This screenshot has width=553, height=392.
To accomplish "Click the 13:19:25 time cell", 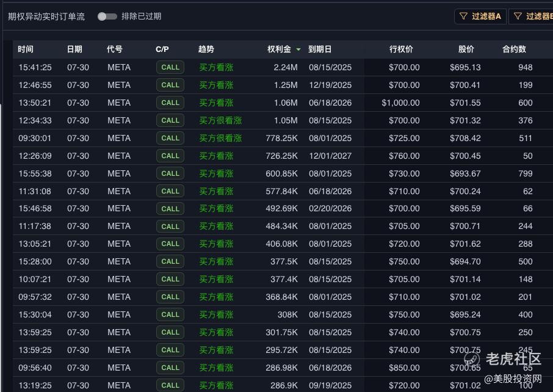I will tap(35, 385).
